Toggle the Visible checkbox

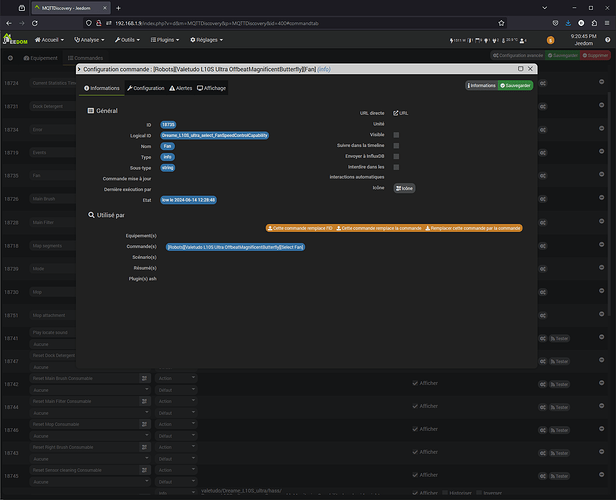[x=396, y=134]
